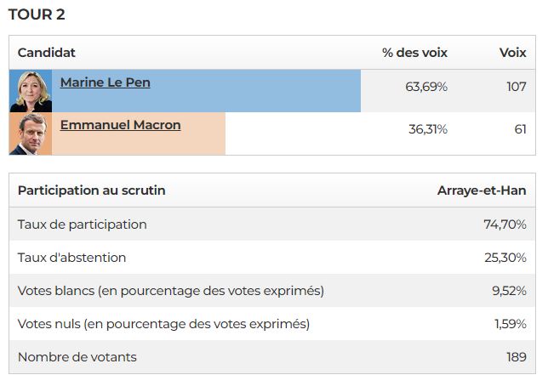Open the Emmanuel Macron candidate link
The height and width of the screenshot is (392, 548).
(120, 125)
